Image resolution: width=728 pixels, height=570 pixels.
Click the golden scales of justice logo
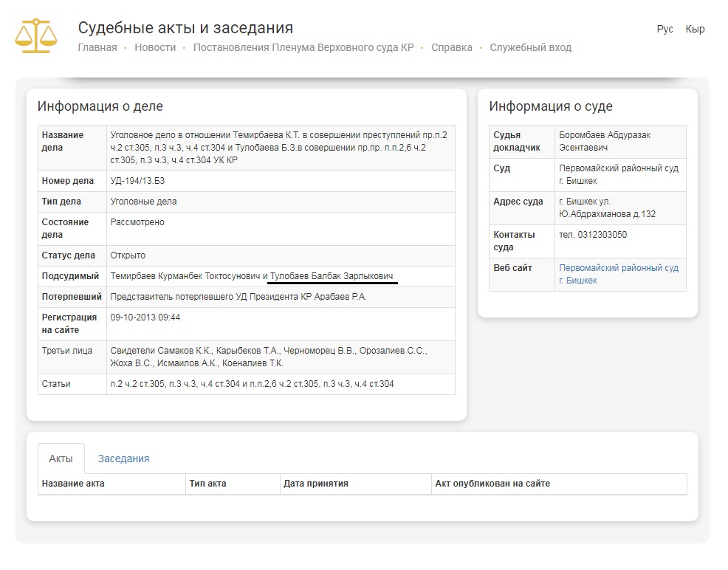tap(36, 35)
